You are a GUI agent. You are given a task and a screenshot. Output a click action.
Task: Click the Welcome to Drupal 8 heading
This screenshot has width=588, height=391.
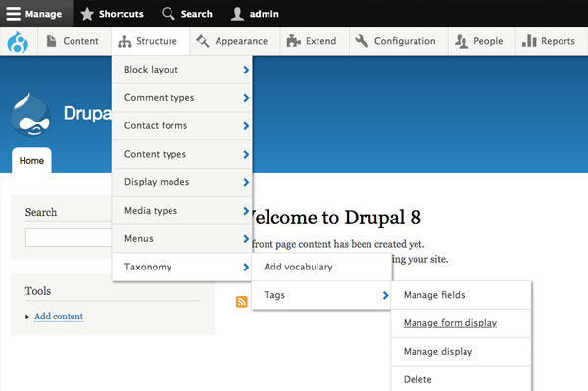coord(337,218)
